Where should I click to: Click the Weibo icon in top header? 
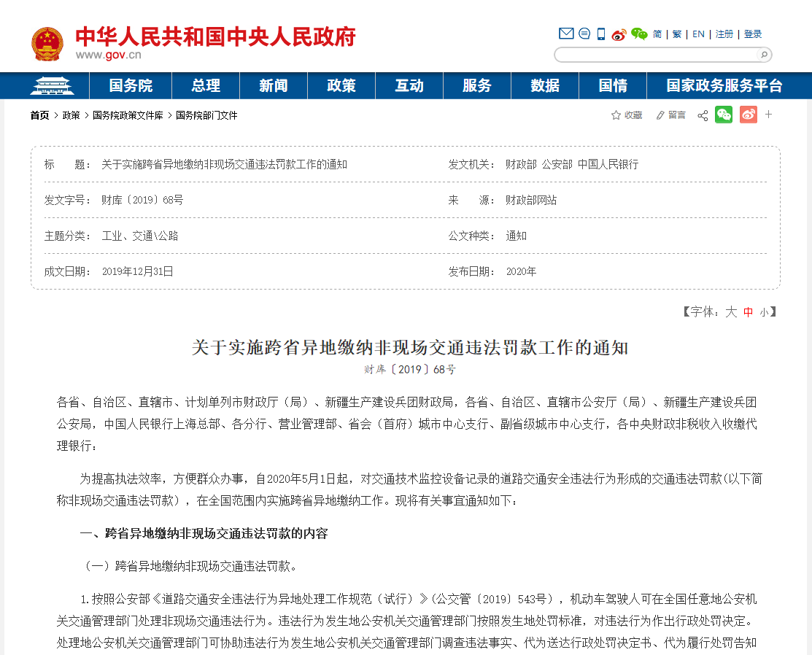619,34
